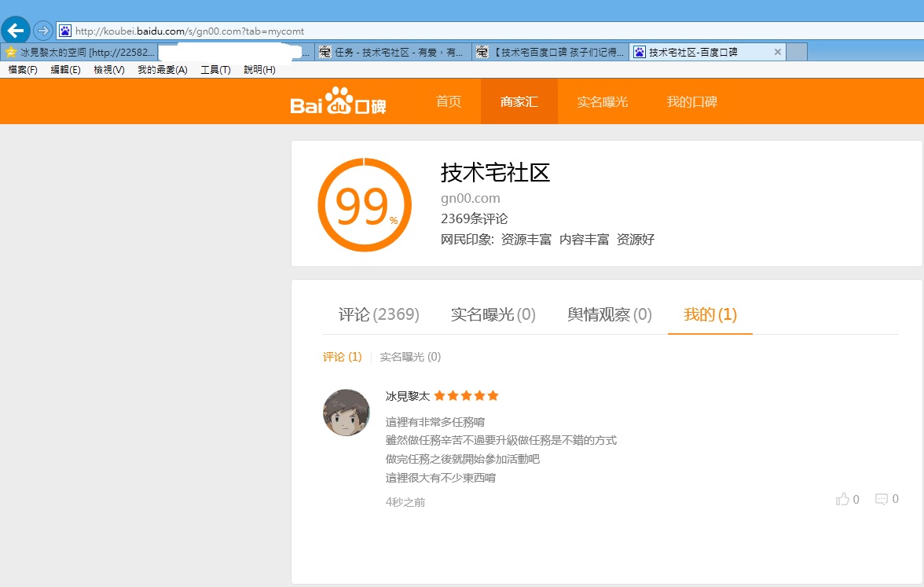Click the gn00.com site link
The width and height of the screenshot is (924, 587).
tap(470, 198)
